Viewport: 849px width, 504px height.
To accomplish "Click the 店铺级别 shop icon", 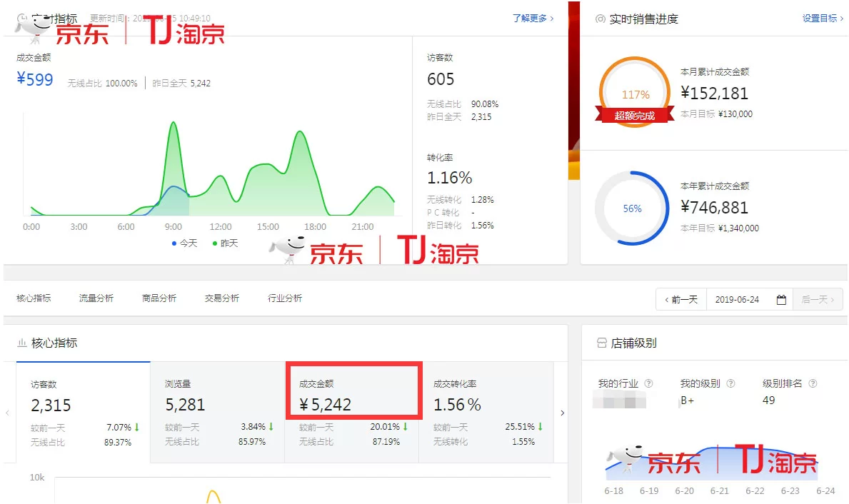I will (601, 343).
